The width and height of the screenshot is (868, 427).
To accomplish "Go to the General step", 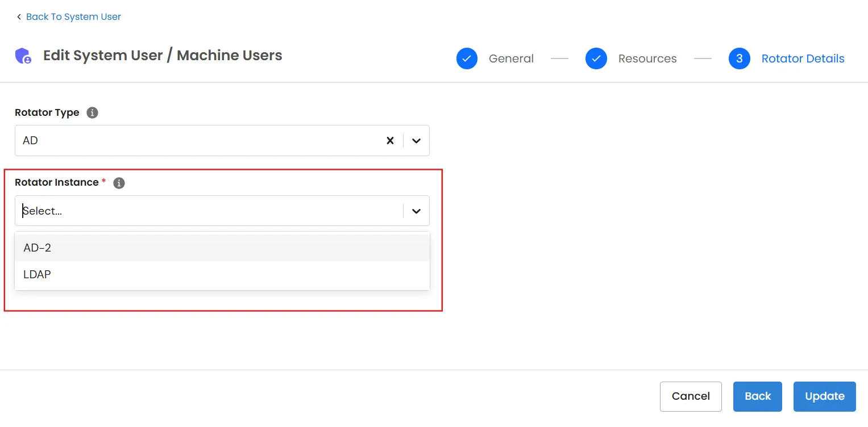I will point(511,58).
